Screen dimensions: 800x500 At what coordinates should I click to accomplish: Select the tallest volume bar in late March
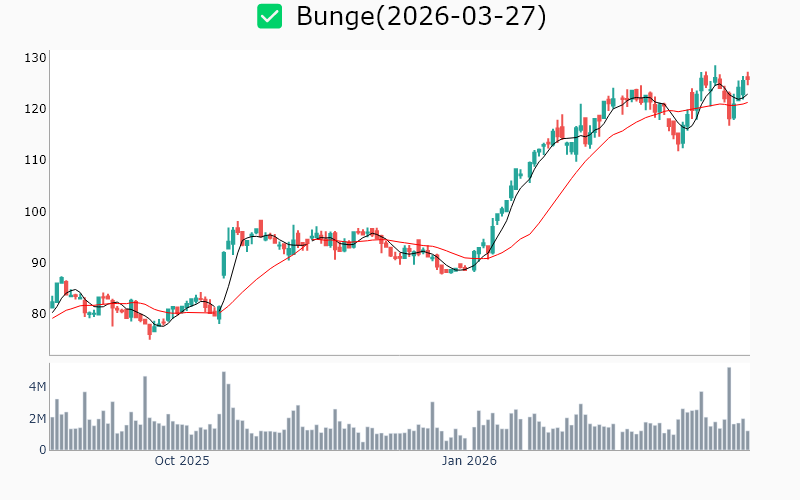coord(729,409)
